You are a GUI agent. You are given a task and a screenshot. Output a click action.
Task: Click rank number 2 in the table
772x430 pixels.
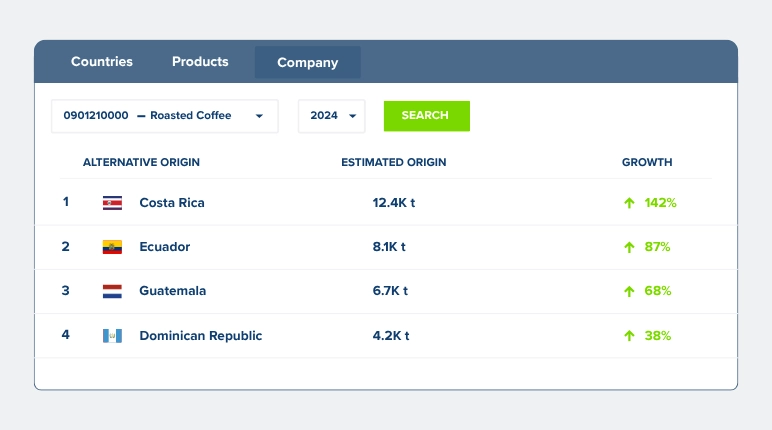[x=65, y=246]
